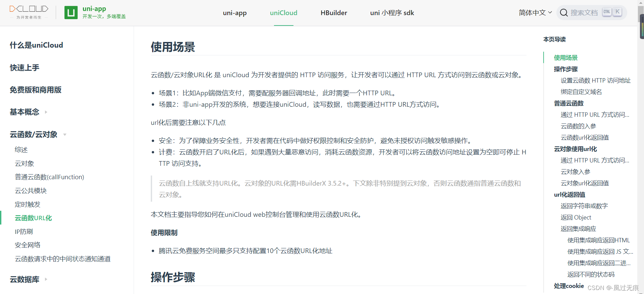Click the 操作步骤 page heading
The image size is (644, 294).
(173, 278)
